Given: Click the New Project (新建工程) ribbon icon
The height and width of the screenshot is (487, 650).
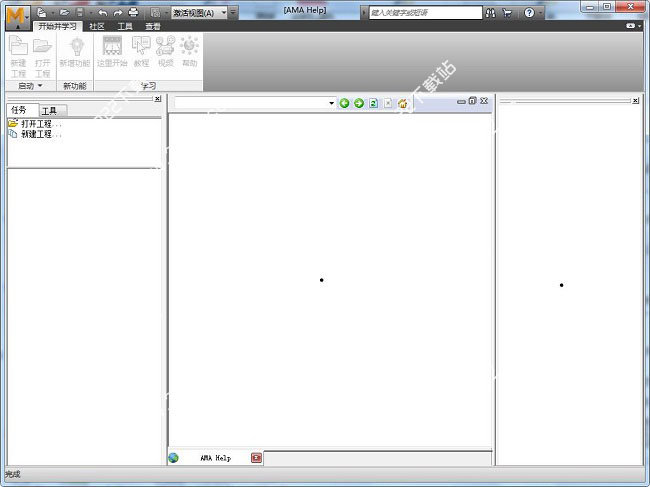Looking at the screenshot, I should (x=18, y=51).
